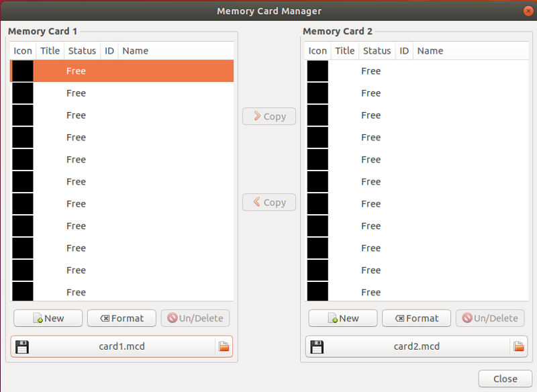
Task: Click the green plus New icon under Memory Card 1
Action: point(36,318)
